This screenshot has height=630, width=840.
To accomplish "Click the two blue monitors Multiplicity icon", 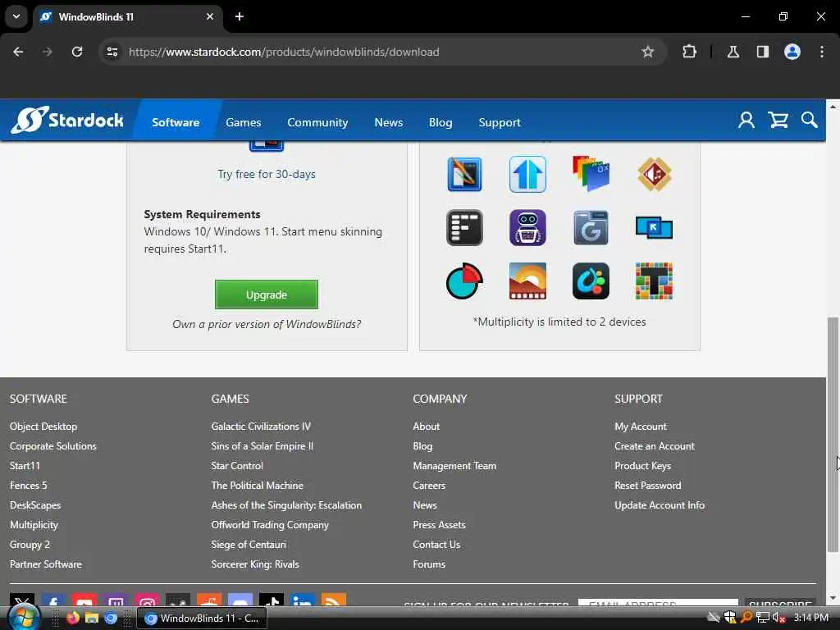I will (654, 228).
